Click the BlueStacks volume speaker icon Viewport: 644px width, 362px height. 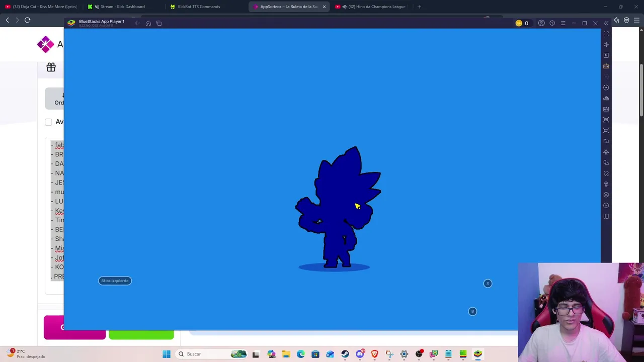click(x=606, y=44)
